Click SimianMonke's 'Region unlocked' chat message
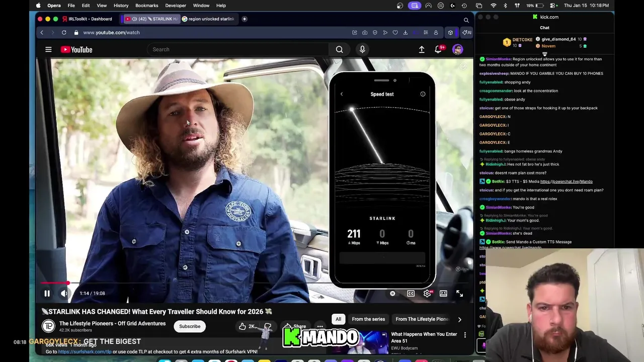This screenshot has height=362, width=644. 540,62
